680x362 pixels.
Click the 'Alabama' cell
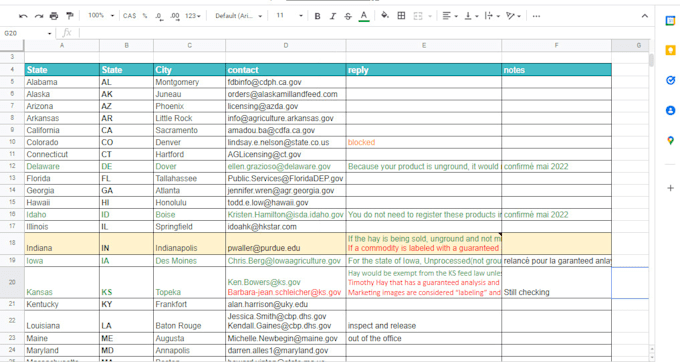pos(62,82)
